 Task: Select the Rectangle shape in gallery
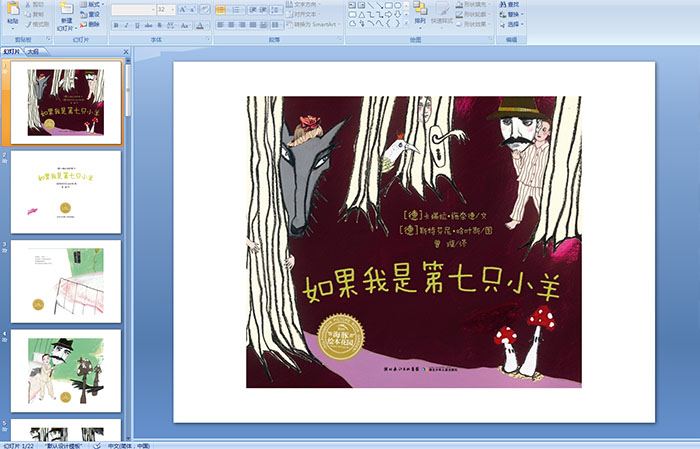tap(388, 5)
